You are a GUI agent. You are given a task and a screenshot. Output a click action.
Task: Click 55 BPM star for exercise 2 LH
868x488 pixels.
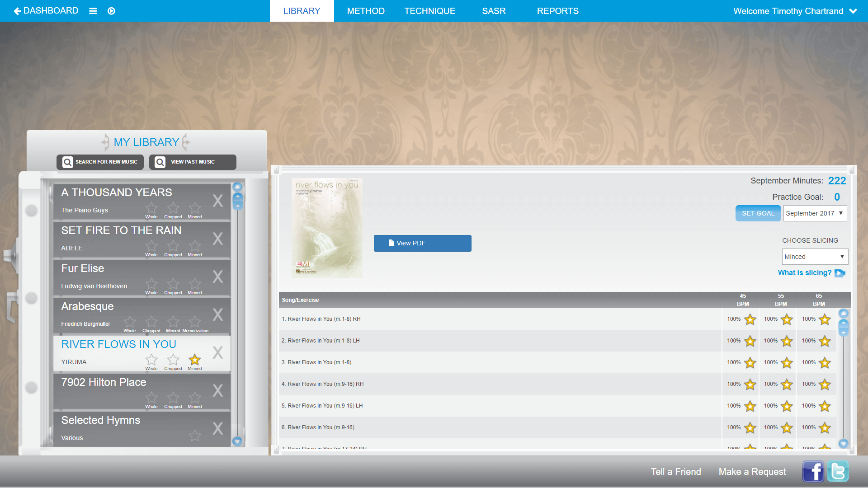click(787, 341)
